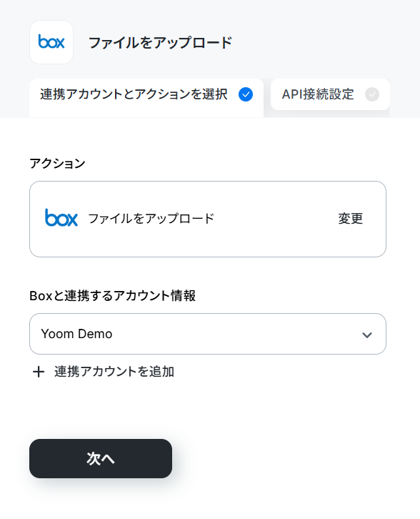Click the 連携アカウントとアクションを選択 tab label text

134,94
